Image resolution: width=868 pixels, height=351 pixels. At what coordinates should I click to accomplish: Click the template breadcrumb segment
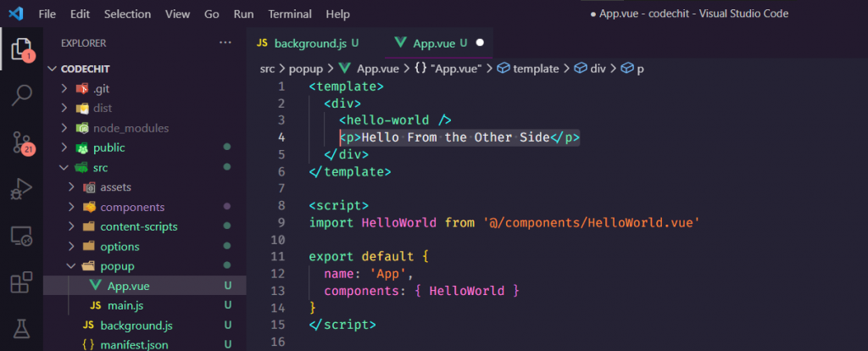(529, 69)
